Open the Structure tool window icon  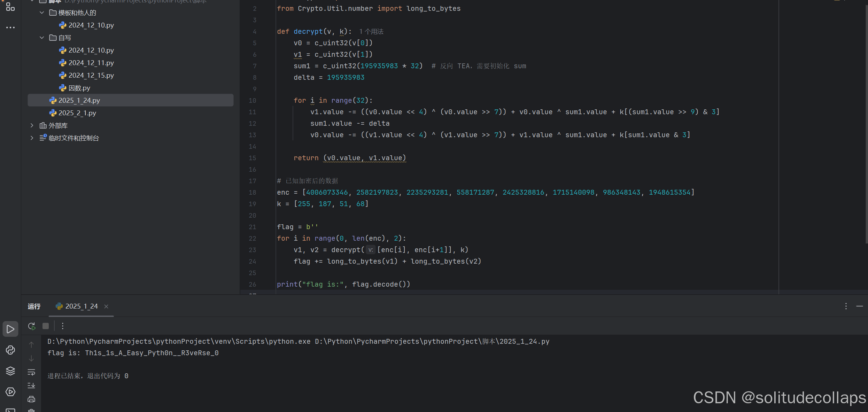click(10, 7)
